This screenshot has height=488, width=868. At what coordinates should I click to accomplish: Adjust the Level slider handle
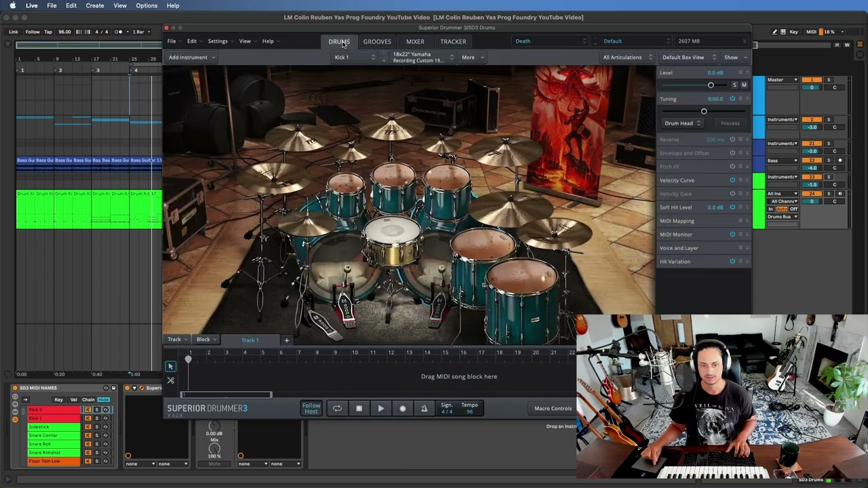click(711, 85)
